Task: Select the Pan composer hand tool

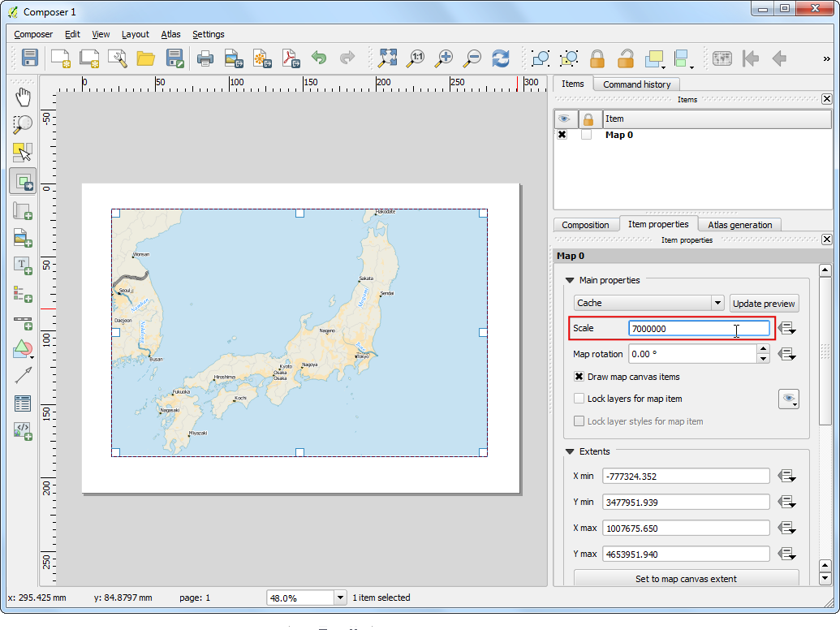Action: click(23, 97)
